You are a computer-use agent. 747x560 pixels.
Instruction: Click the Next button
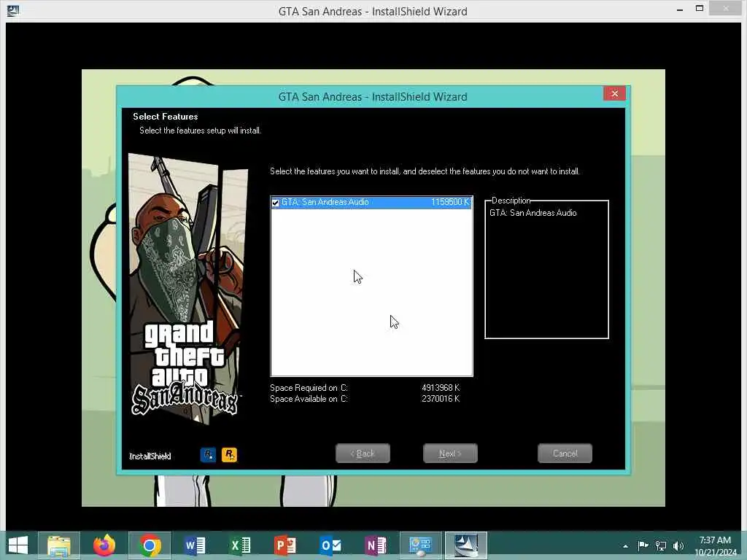(x=450, y=454)
